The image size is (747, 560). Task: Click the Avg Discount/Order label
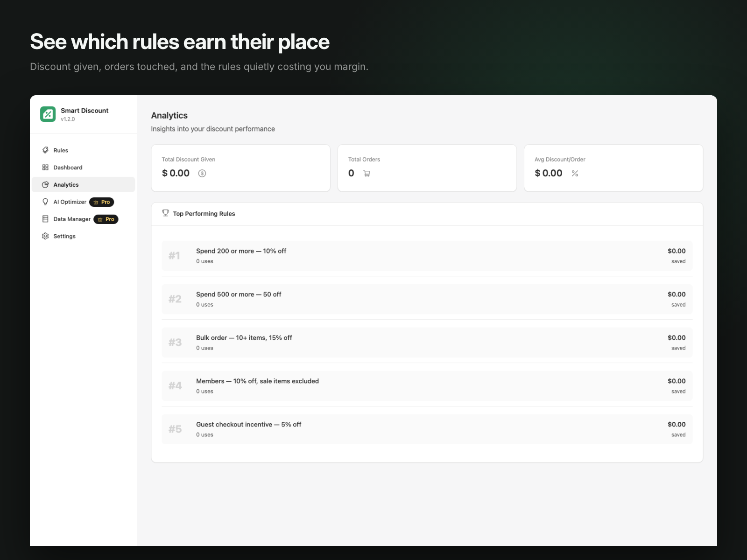(560, 160)
